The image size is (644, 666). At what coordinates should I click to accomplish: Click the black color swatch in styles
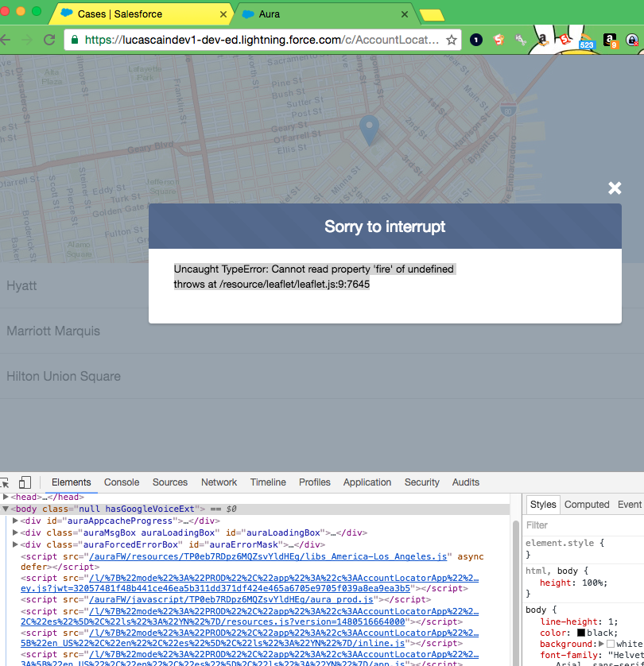[x=581, y=633]
